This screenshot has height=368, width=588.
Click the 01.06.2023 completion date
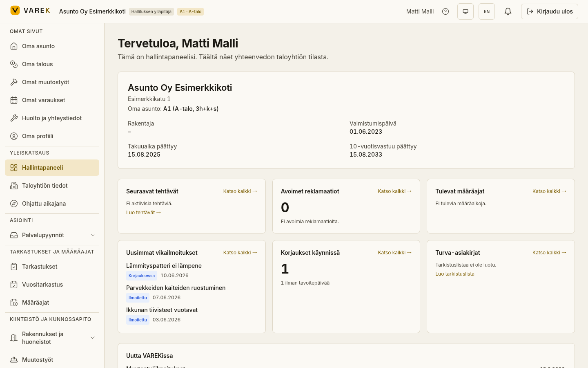click(x=366, y=132)
